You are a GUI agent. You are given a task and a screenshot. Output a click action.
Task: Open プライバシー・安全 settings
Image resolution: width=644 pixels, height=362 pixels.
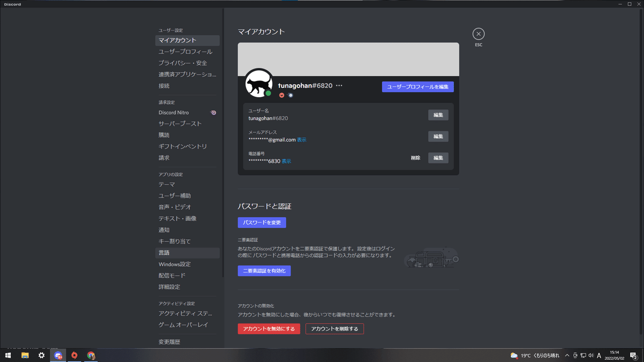point(187,63)
